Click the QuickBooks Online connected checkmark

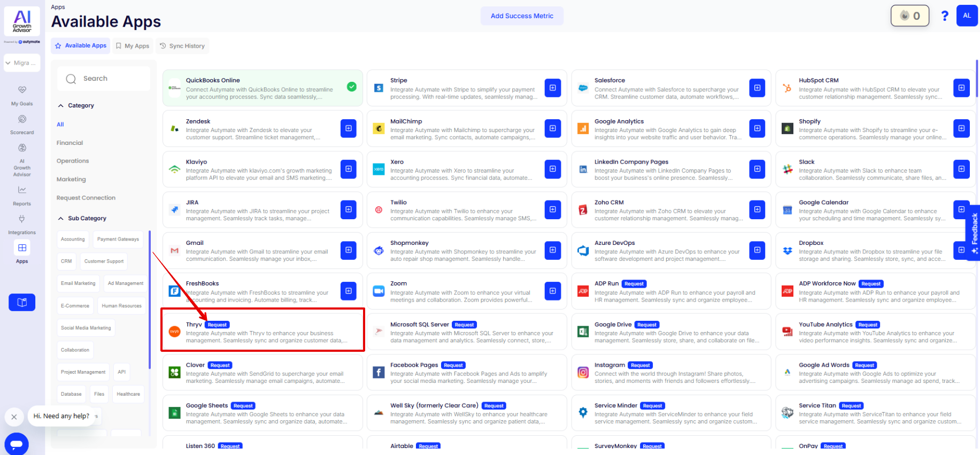point(352,87)
